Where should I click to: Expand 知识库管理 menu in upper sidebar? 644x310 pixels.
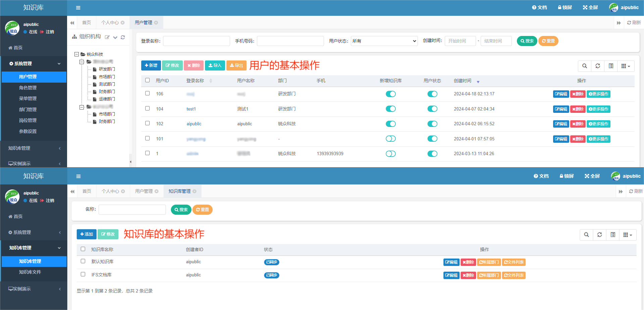pyautogui.click(x=34, y=148)
